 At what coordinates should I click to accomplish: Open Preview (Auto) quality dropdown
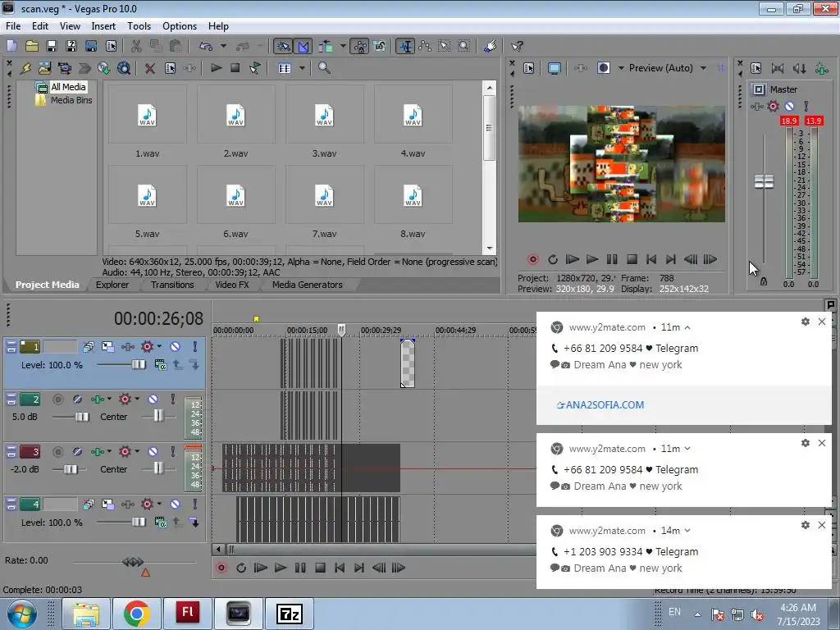click(703, 68)
